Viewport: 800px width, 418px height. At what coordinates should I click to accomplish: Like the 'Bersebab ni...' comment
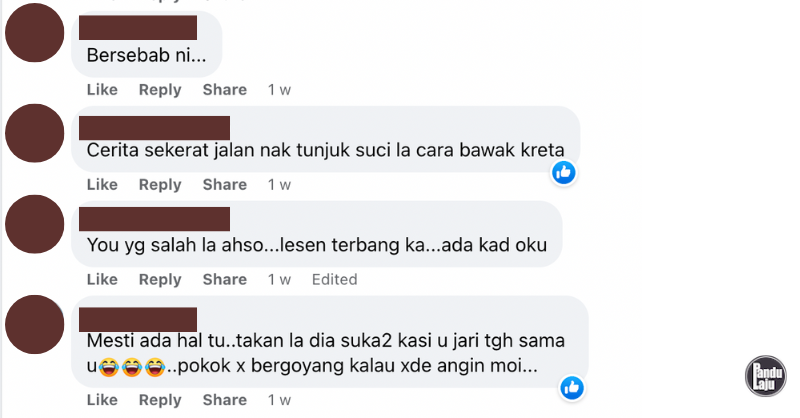[102, 90]
